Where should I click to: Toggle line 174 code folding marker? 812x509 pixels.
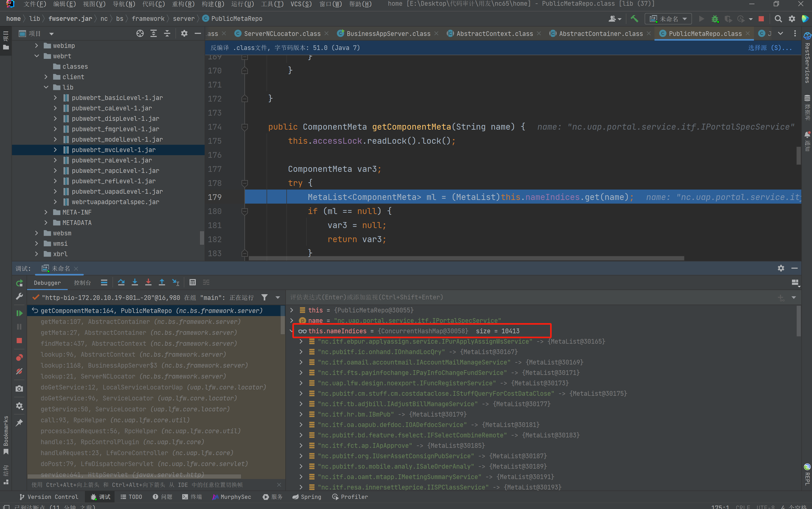coord(245,127)
